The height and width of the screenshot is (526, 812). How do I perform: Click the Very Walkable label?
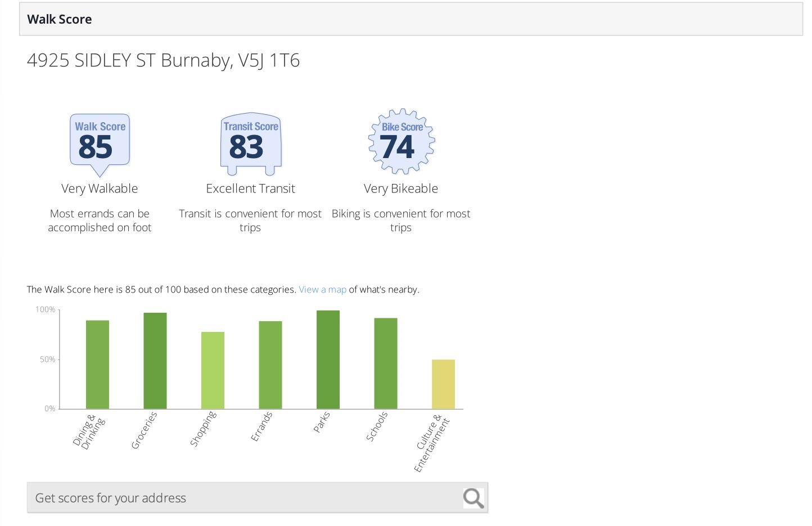point(100,188)
